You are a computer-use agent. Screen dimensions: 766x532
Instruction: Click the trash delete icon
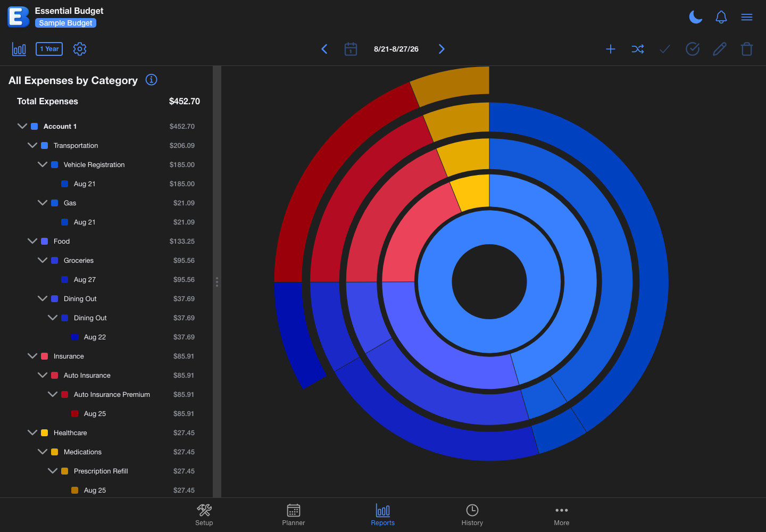pyautogui.click(x=747, y=49)
